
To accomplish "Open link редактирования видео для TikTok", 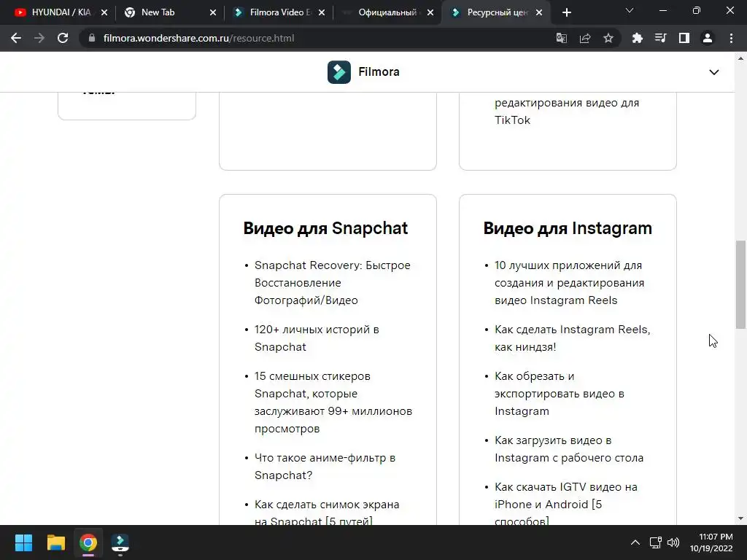I will coord(567,112).
